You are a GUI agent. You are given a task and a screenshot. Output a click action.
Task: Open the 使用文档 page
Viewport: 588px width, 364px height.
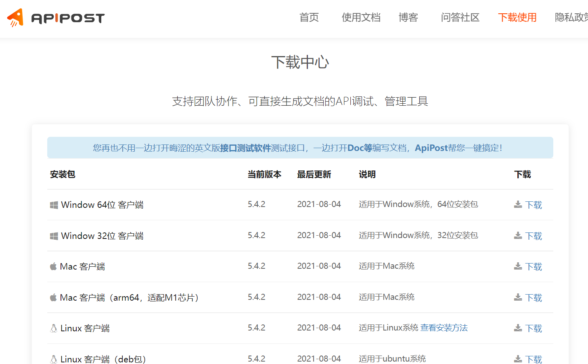361,18
